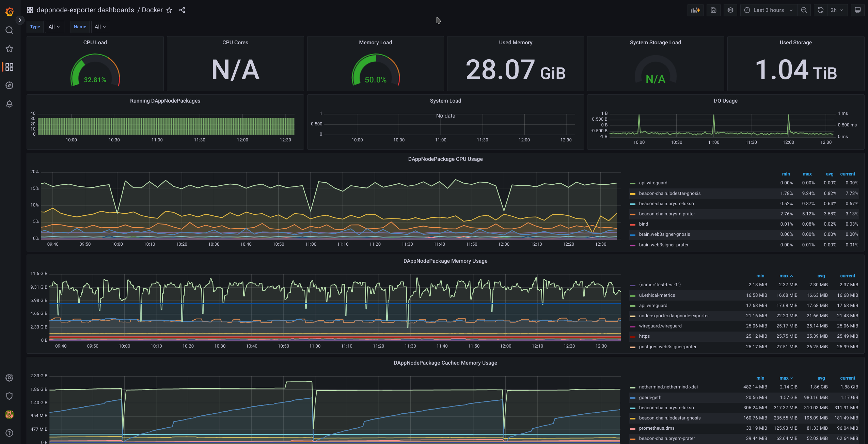
Task: Expand the Name filter dropdown
Action: (x=99, y=27)
